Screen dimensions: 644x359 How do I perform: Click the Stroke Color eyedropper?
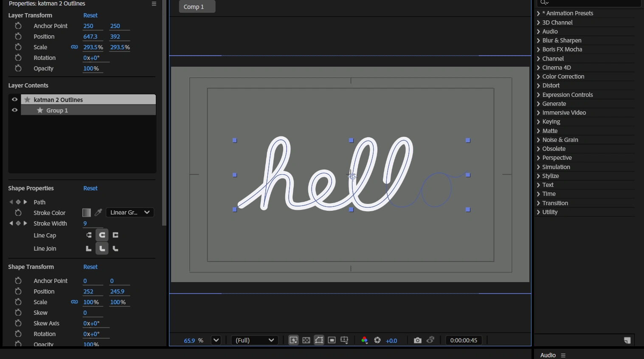98,212
